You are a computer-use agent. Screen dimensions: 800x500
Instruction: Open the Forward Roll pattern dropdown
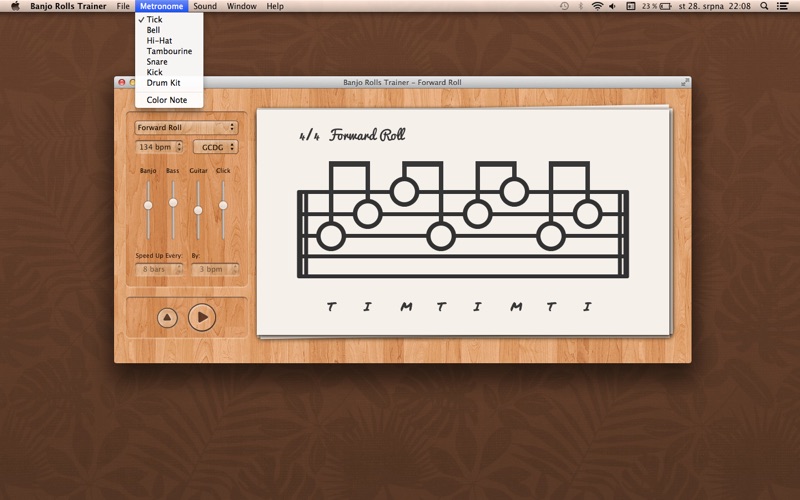tap(186, 128)
